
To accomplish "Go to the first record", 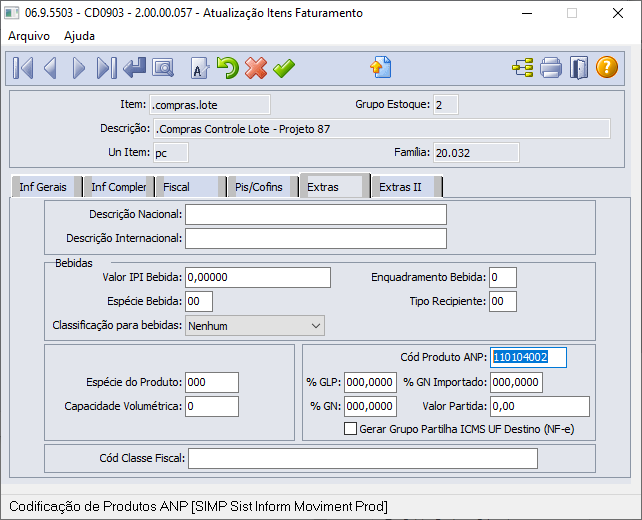I will 23,68.
